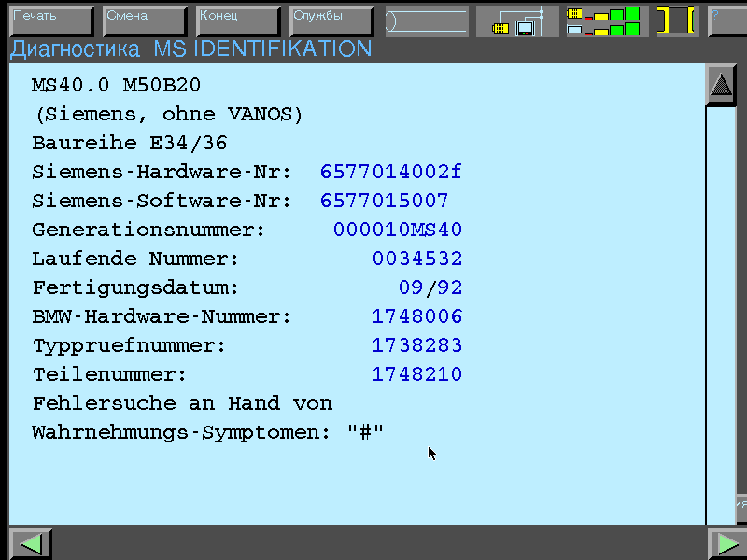
Task: Go forward with the green right arrow
Action: click(727, 543)
